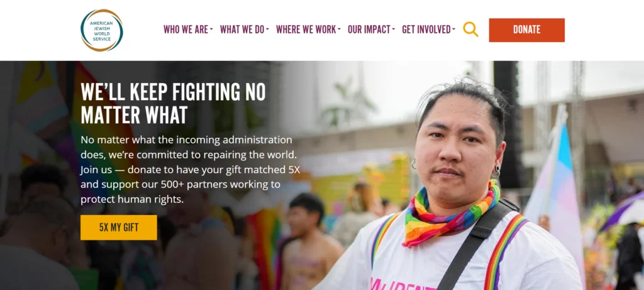The image size is (644, 290).
Task: Click the yellow 5X My Gift button
Action: point(119,228)
